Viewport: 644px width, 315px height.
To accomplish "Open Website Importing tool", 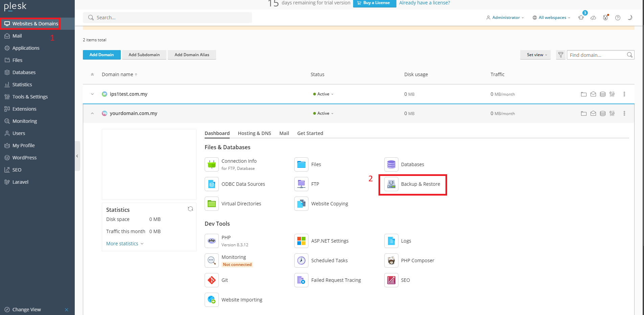I will 241,300.
